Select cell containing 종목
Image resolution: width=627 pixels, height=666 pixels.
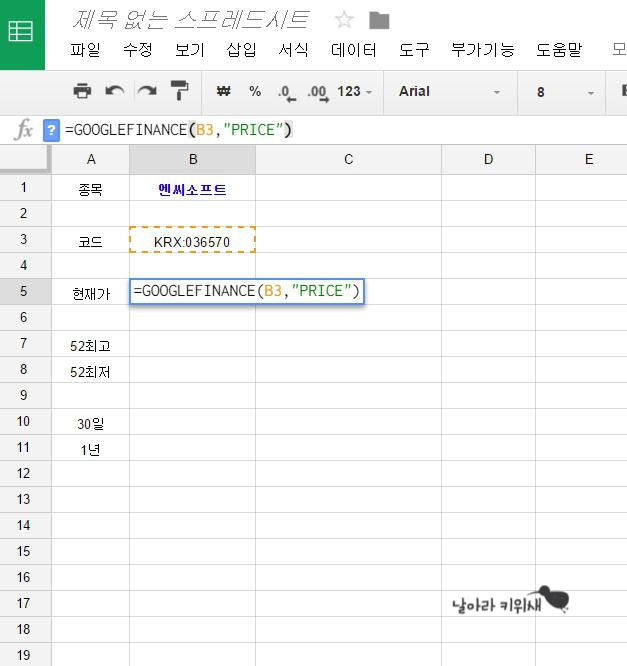pyautogui.click(x=90, y=188)
